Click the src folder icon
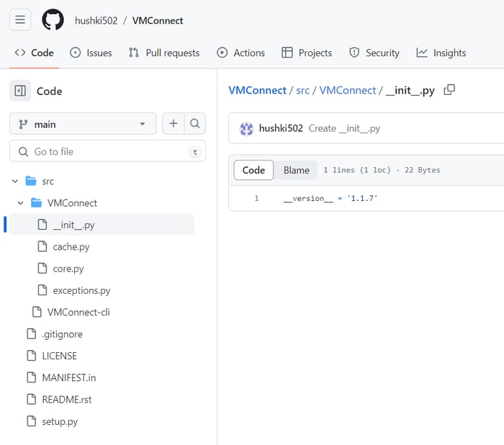The height and width of the screenshot is (445, 504). (x=31, y=181)
